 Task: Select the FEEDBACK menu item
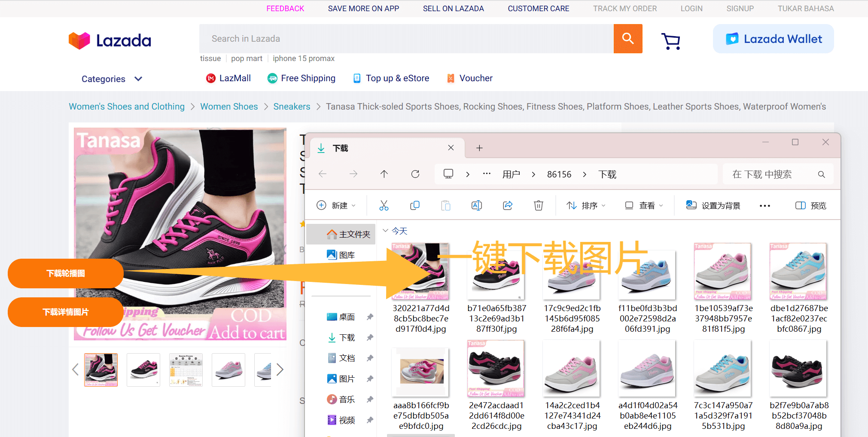click(285, 9)
